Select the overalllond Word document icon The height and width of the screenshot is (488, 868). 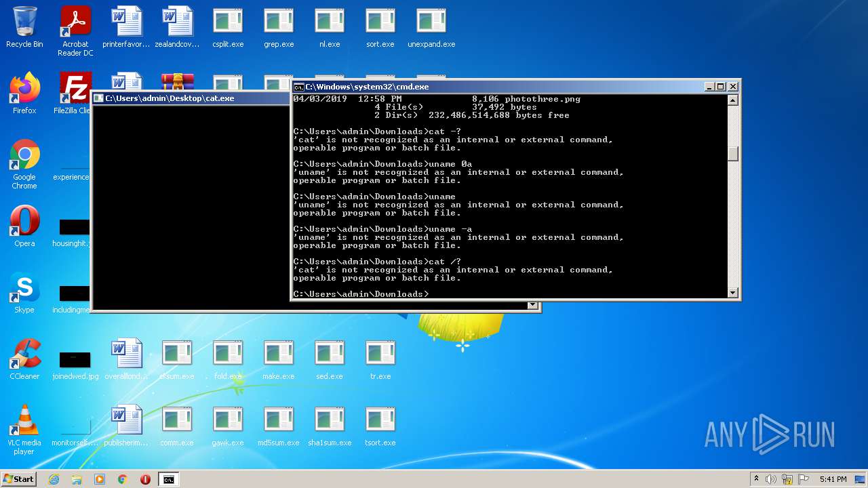126,359
